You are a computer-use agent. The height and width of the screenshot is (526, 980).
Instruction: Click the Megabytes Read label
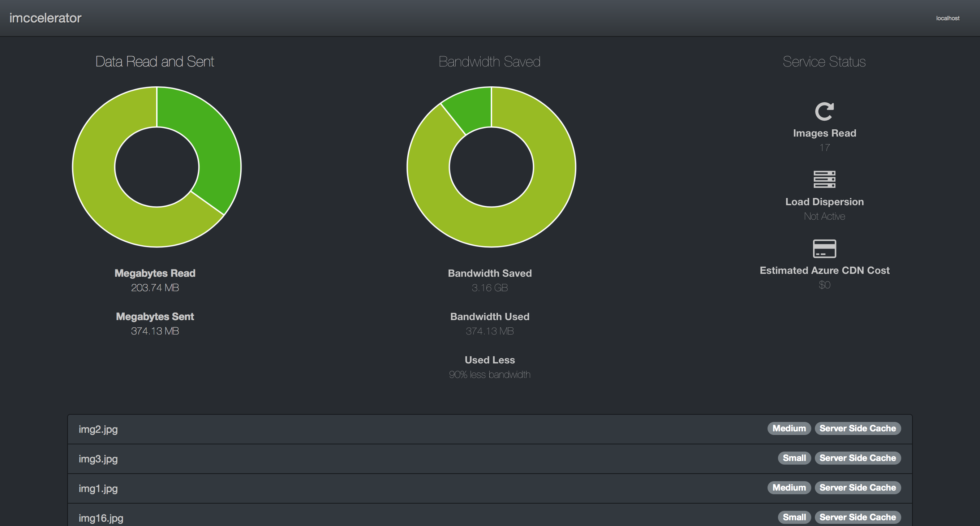(155, 273)
